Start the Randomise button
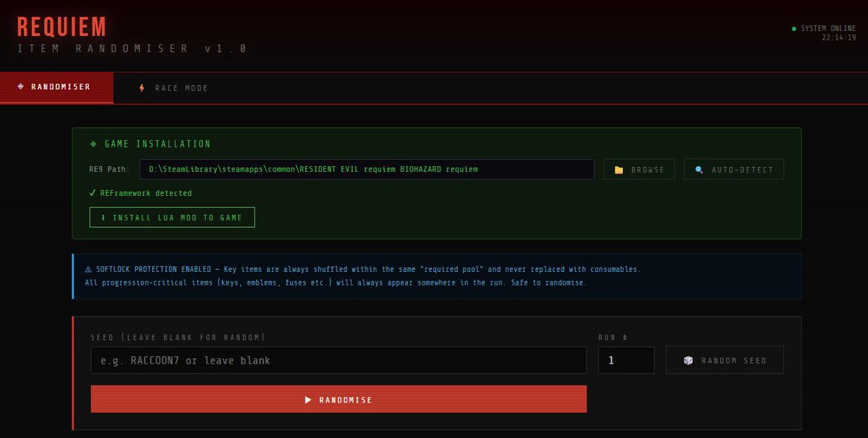868x438 pixels. [339, 399]
